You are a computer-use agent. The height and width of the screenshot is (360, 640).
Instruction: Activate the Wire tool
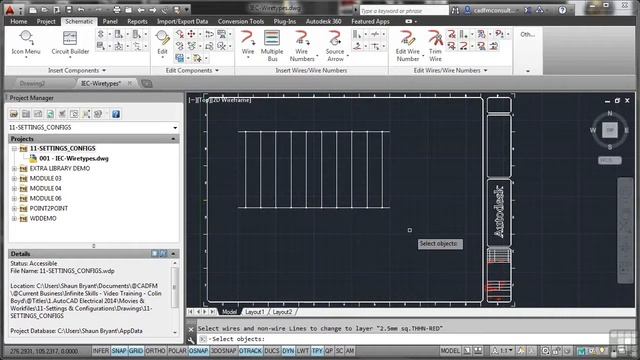click(248, 43)
